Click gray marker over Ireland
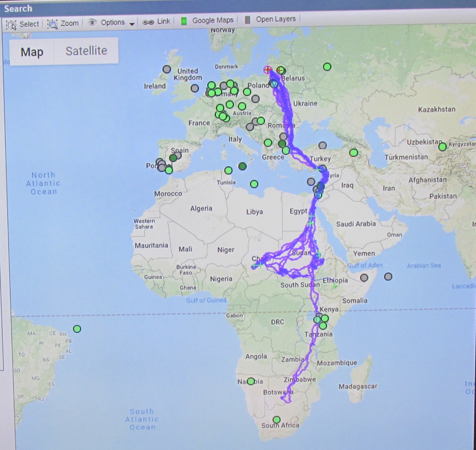The image size is (476, 450). 167,69
